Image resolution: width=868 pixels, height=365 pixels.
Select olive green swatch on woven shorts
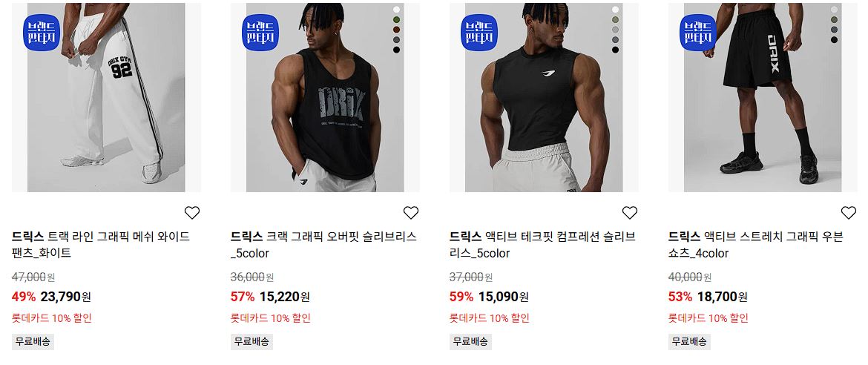tap(834, 19)
